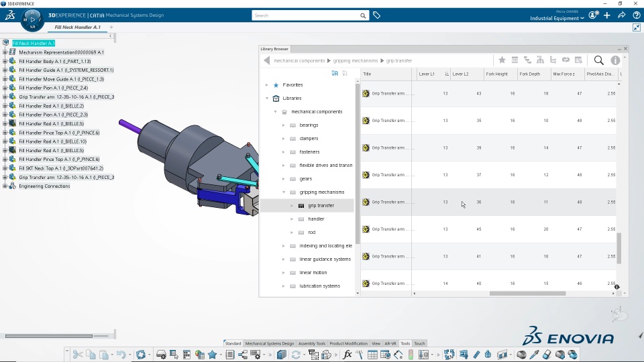Click the Touch toolbar tab
This screenshot has width=644, height=362.
coord(419,343)
